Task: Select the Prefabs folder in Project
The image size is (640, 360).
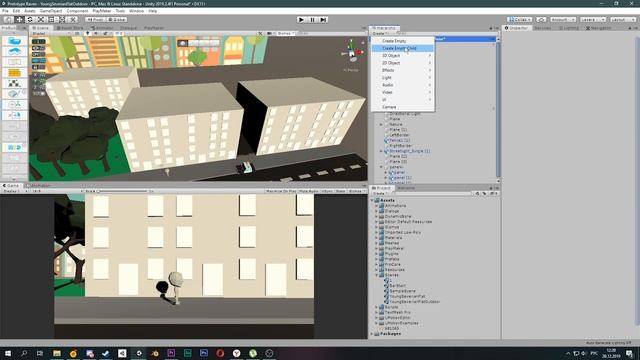Action: [392, 259]
